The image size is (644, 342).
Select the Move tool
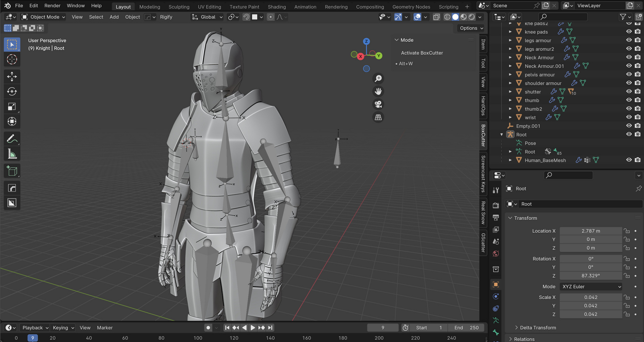(12, 77)
